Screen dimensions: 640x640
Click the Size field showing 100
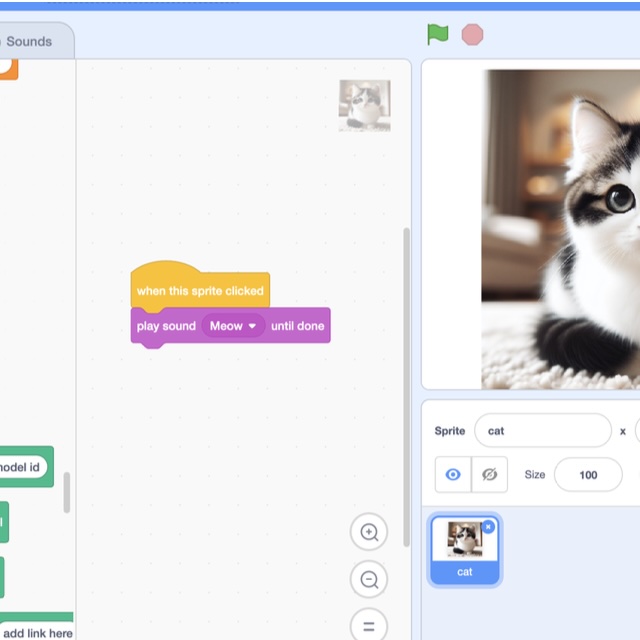pos(588,475)
